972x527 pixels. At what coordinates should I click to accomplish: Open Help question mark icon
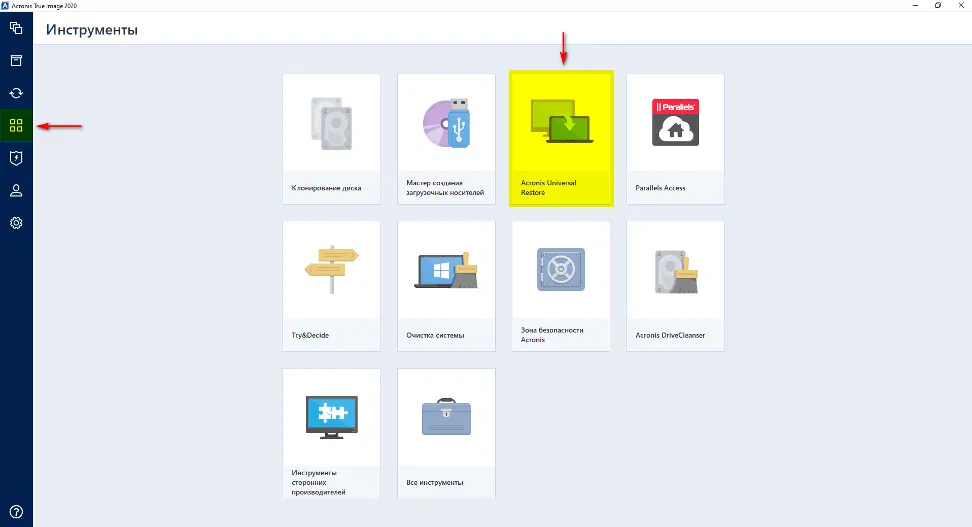[16, 512]
